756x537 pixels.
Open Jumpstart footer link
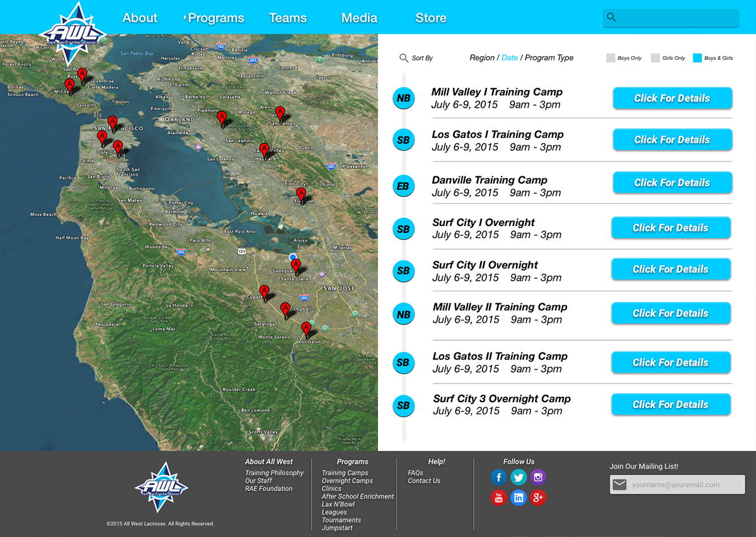click(x=337, y=528)
